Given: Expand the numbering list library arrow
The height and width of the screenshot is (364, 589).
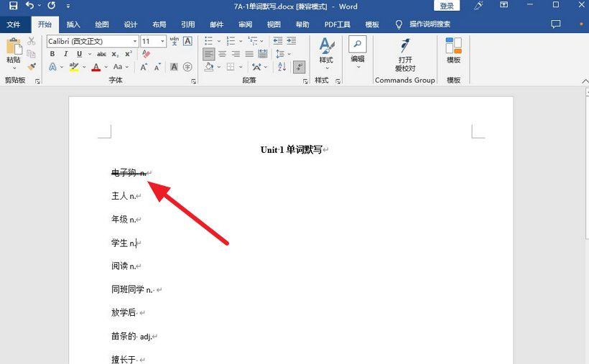Looking at the screenshot, I should coord(241,41).
